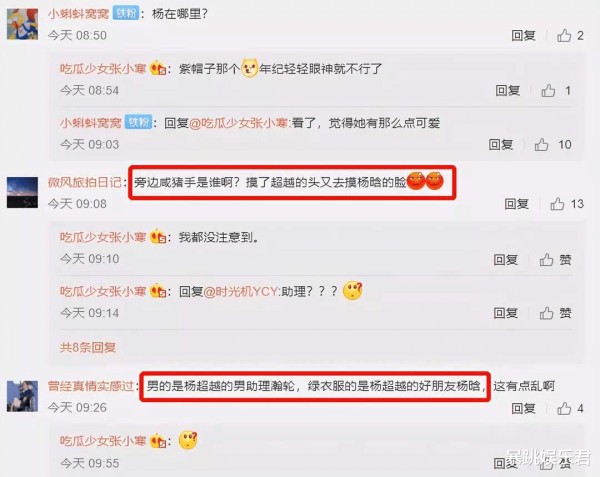The height and width of the screenshot is (477, 600).
Task: Open 微风旅拍日记 user profile name
Action: coord(85,182)
